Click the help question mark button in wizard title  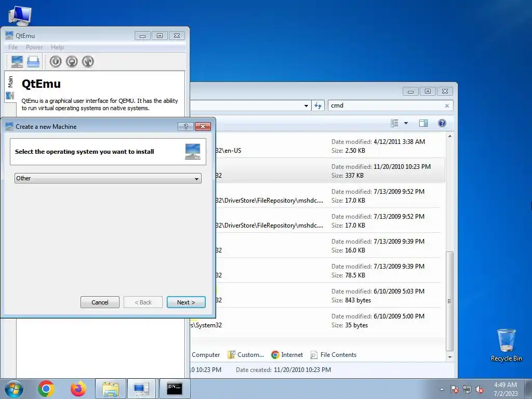tap(185, 127)
